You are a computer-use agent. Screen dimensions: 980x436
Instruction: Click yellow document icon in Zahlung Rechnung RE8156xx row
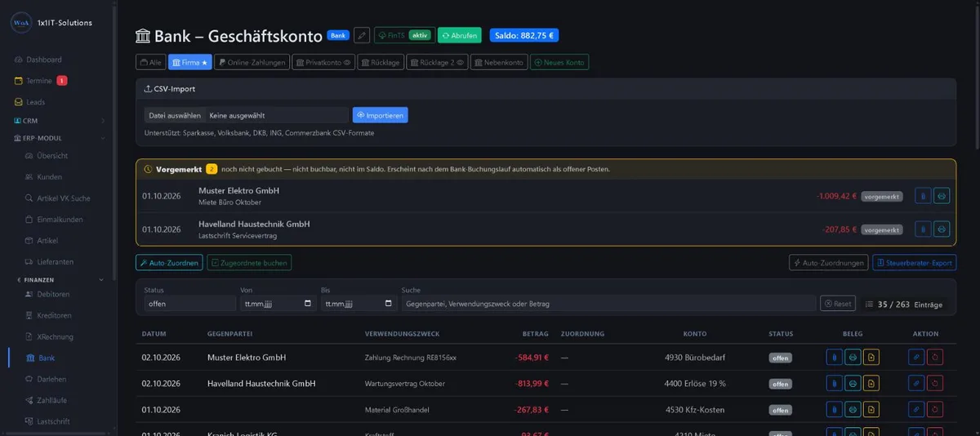point(871,358)
